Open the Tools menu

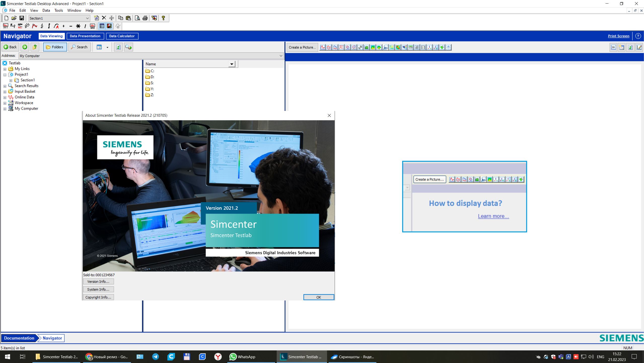point(59,10)
